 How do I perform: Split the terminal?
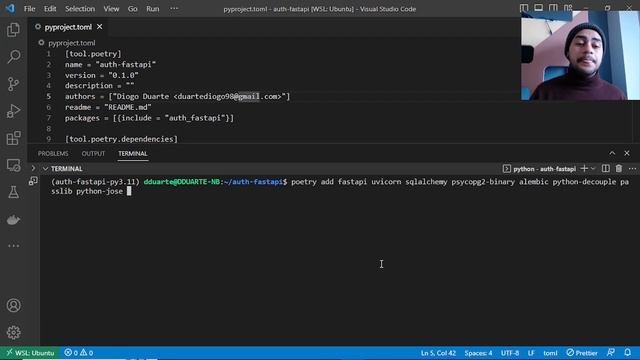[606, 169]
